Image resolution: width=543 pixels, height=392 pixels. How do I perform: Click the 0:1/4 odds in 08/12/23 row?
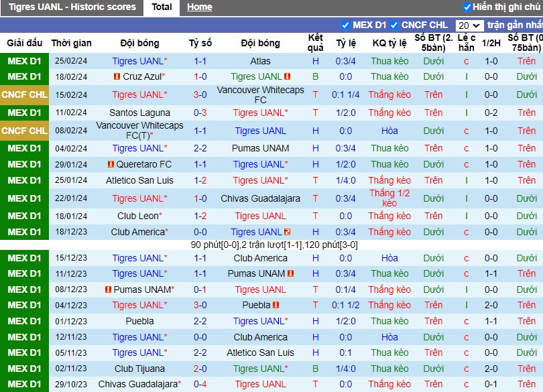(346, 289)
